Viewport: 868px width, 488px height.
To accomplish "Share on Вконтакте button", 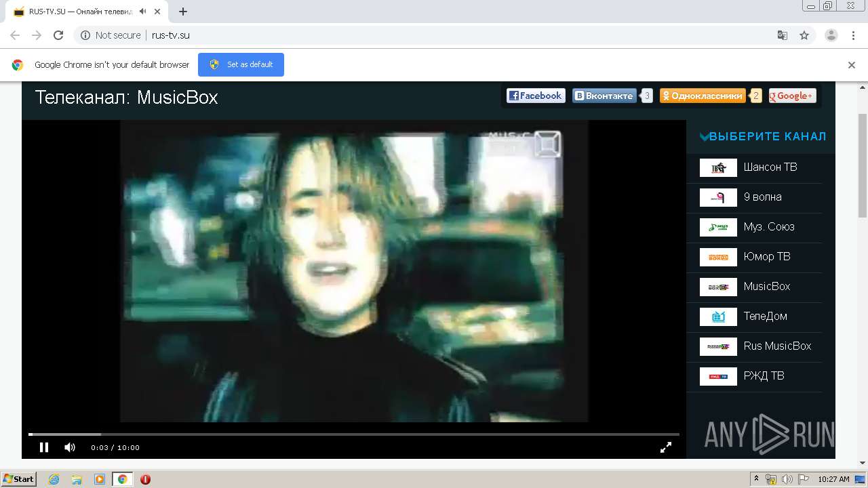I will [x=604, y=96].
